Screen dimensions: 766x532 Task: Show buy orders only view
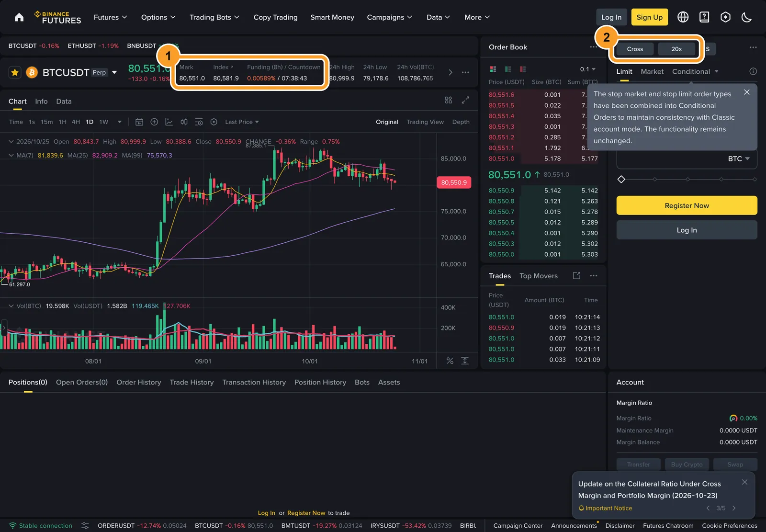tap(508, 69)
